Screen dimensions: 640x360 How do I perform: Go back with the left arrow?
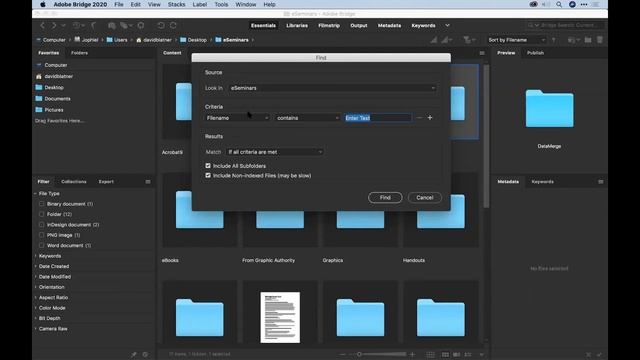coord(42,25)
